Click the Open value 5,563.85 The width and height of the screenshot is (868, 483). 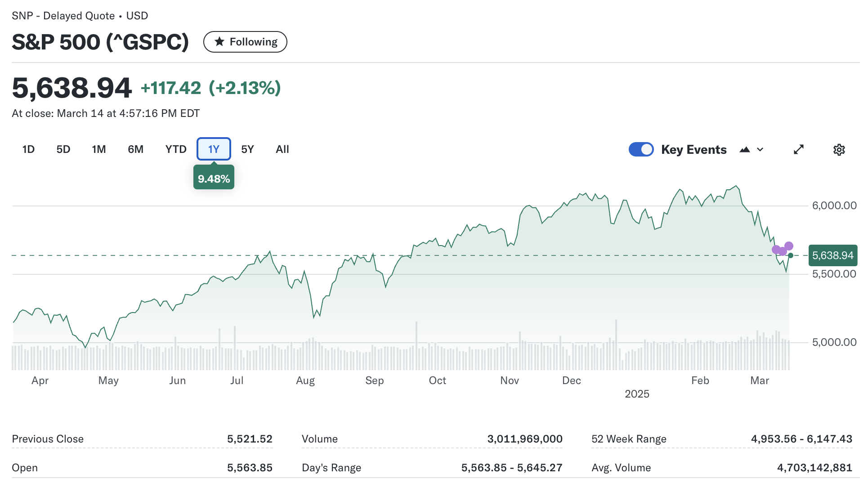pyautogui.click(x=250, y=468)
